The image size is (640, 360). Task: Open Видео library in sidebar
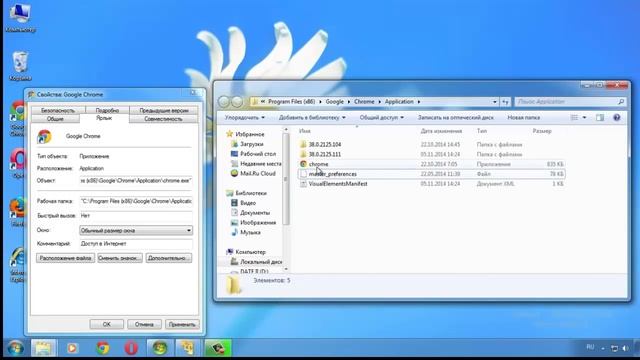tap(248, 203)
